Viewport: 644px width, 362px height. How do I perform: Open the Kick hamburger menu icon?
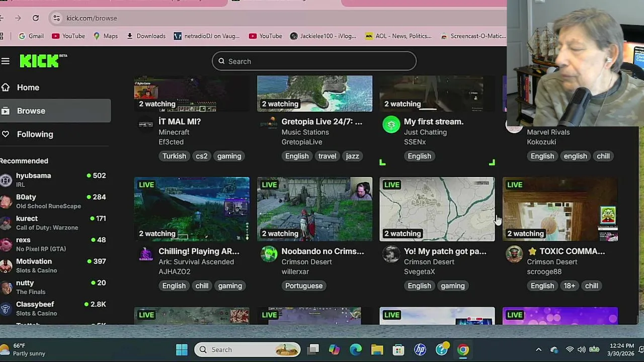pyautogui.click(x=5, y=61)
